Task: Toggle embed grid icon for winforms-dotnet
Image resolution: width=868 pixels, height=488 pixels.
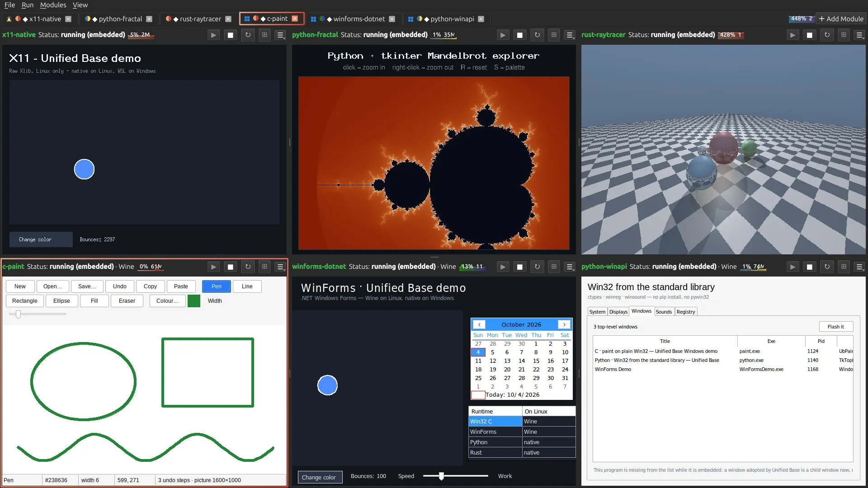Action: (x=554, y=267)
